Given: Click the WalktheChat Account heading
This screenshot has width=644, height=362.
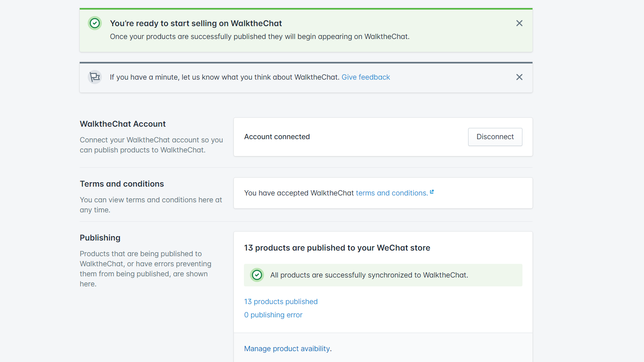Looking at the screenshot, I should (122, 123).
